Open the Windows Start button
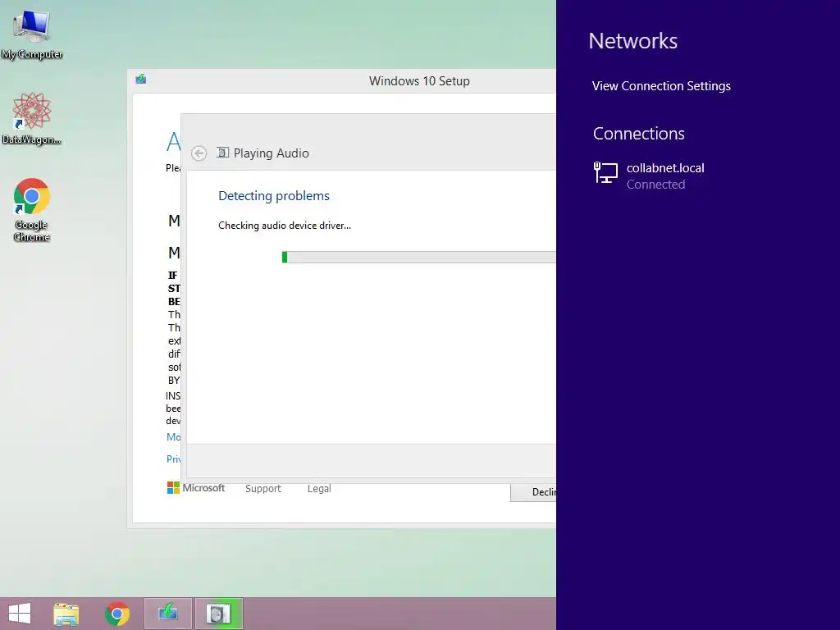840x630 pixels. [x=20, y=614]
